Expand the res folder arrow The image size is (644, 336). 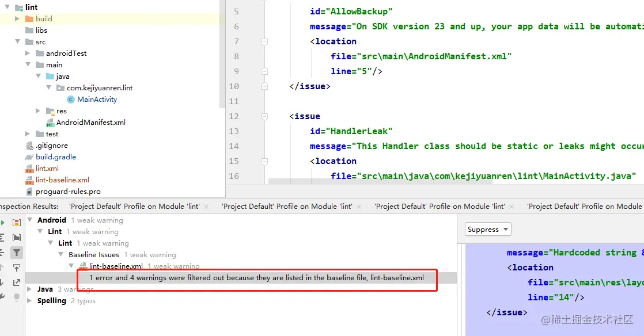(x=38, y=110)
